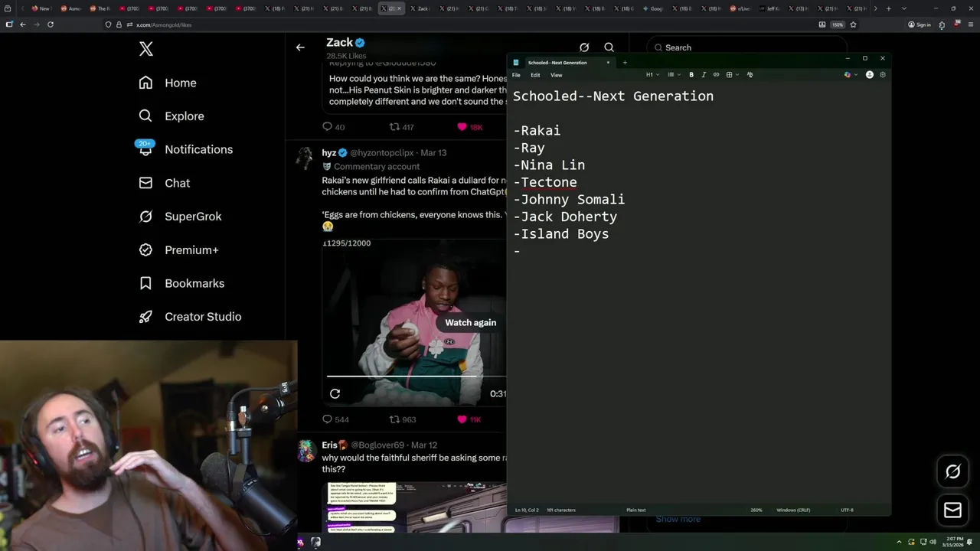Open Notifications in the X sidebar
Viewport: 980px width, 551px height.
[185, 149]
